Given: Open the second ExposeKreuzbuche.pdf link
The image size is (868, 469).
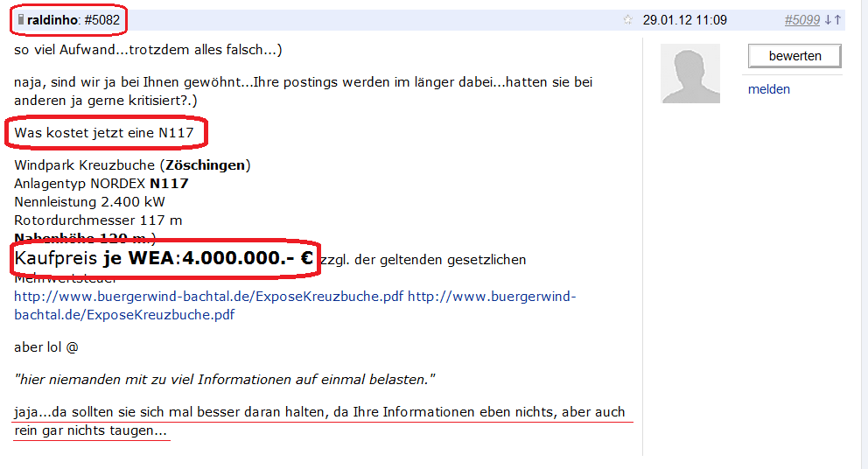Looking at the screenshot, I should click(x=295, y=305).
